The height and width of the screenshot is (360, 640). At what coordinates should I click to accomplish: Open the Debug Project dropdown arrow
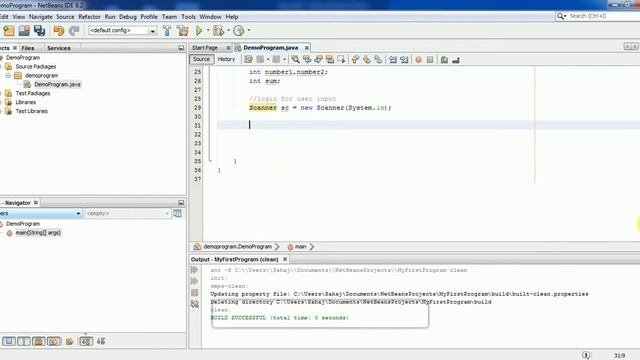(228, 31)
